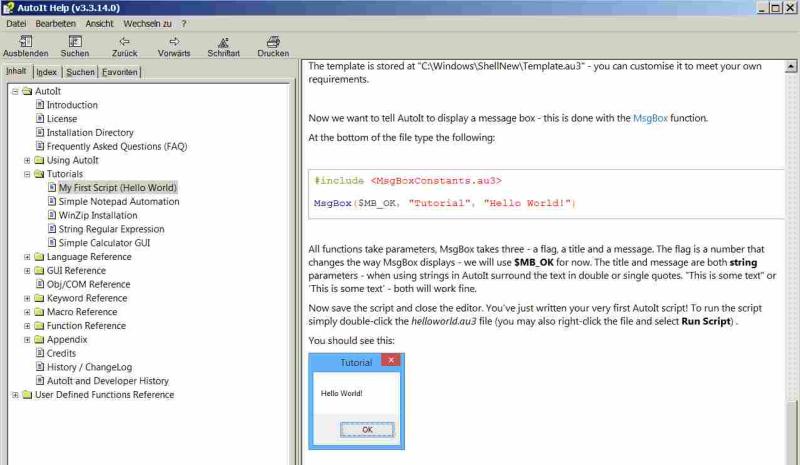Click the GUI Reference folder icon
This screenshot has width=800, height=465.
[x=39, y=271]
